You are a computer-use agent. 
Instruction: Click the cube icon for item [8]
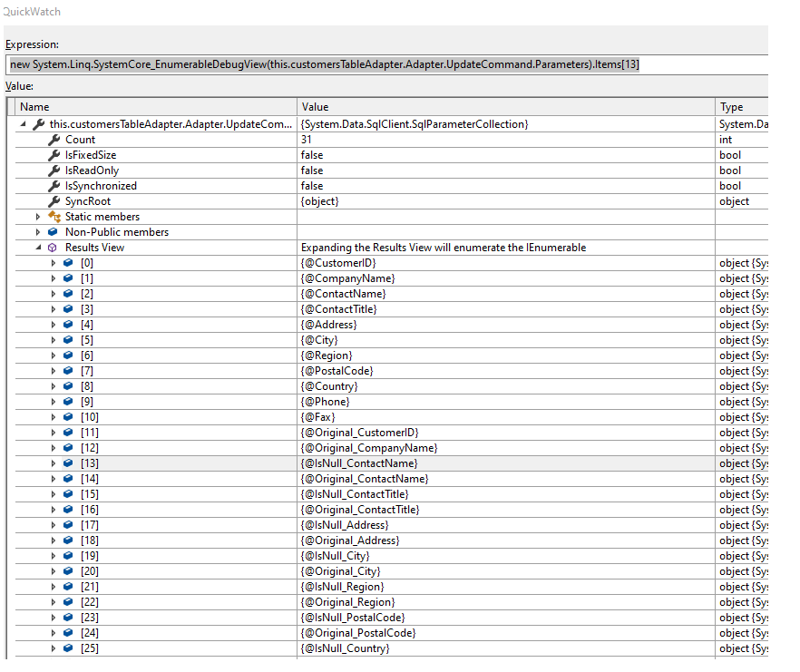pyautogui.click(x=68, y=386)
